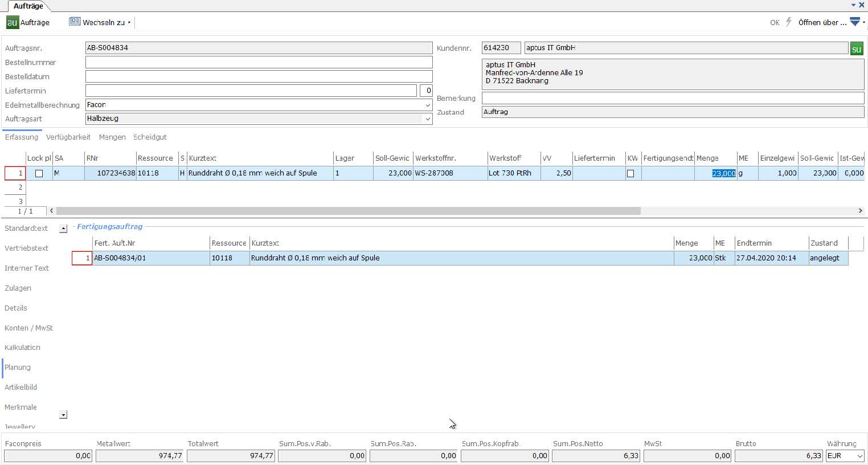Click the side tab list scroll-down arrow

[x=63, y=415]
